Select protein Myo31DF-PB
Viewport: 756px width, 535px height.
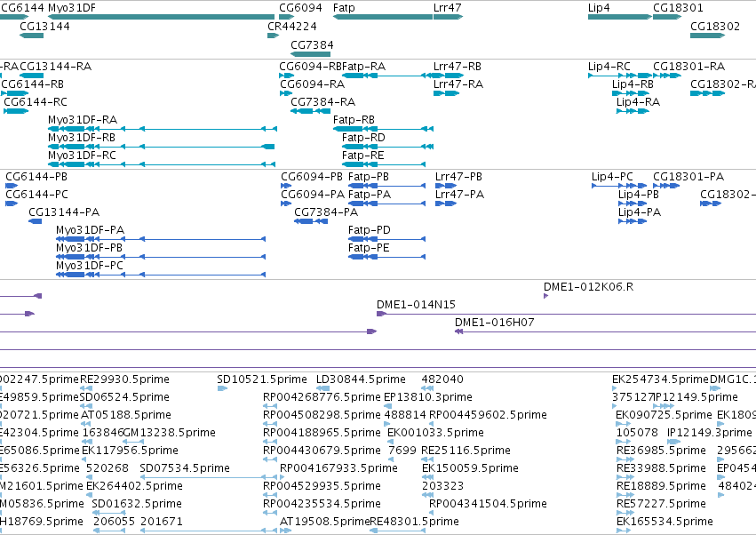click(x=161, y=257)
